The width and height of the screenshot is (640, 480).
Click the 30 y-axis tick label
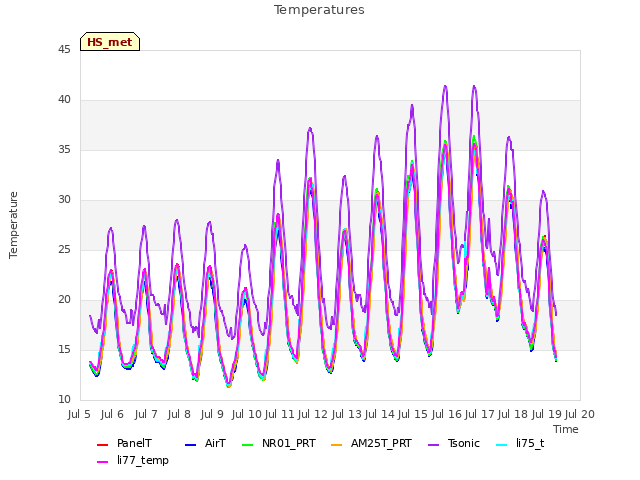(64, 200)
